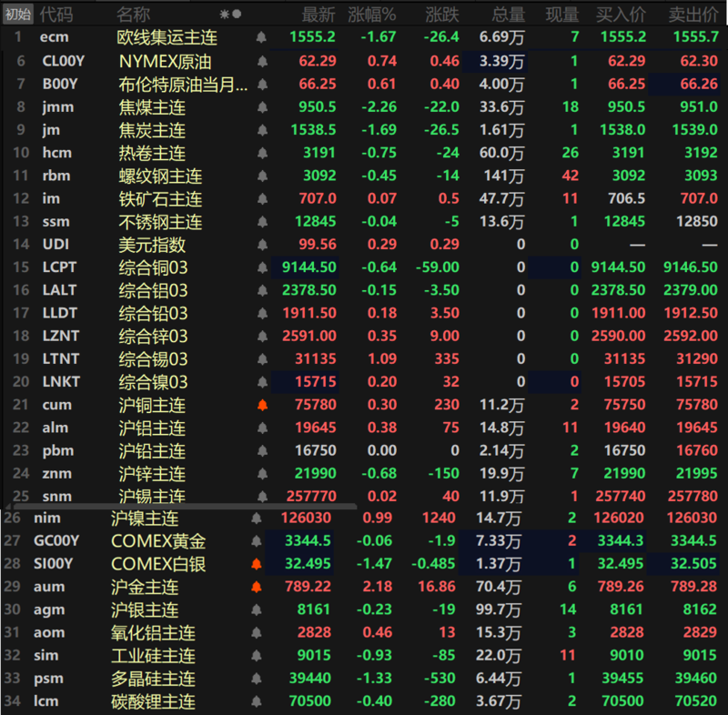Click the bell icon for 螺纹钢主连
This screenshot has width=728, height=715.
(x=262, y=176)
